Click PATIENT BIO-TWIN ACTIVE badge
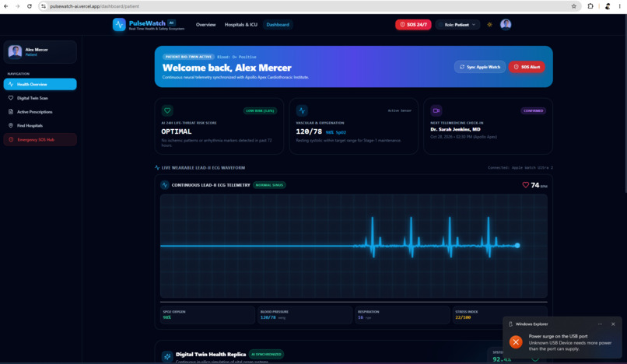The height and width of the screenshot is (364, 627). pos(188,57)
